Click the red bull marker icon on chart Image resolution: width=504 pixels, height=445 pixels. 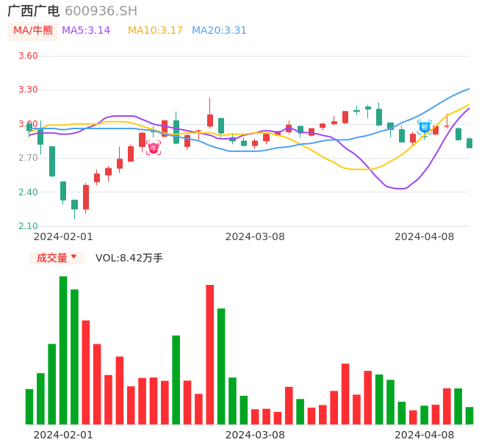click(x=153, y=148)
